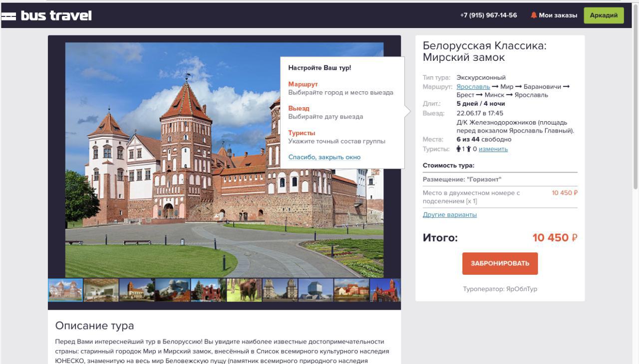
Task: Select the first castle thumbnail
Action: [65, 290]
